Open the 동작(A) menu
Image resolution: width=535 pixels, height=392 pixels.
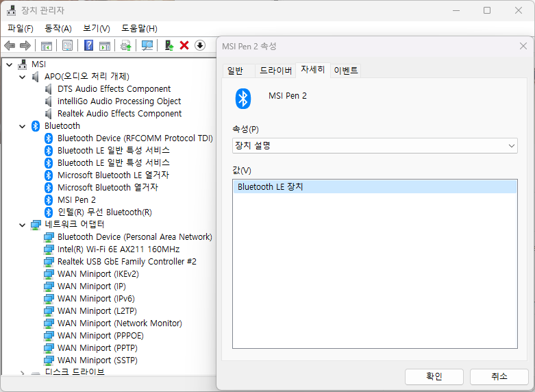pos(58,28)
